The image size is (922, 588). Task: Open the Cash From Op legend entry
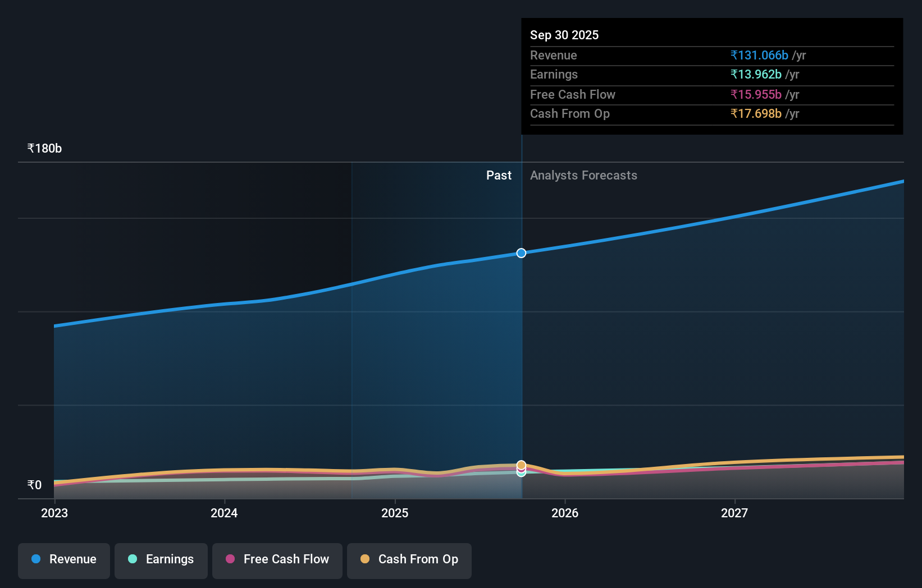[409, 559]
